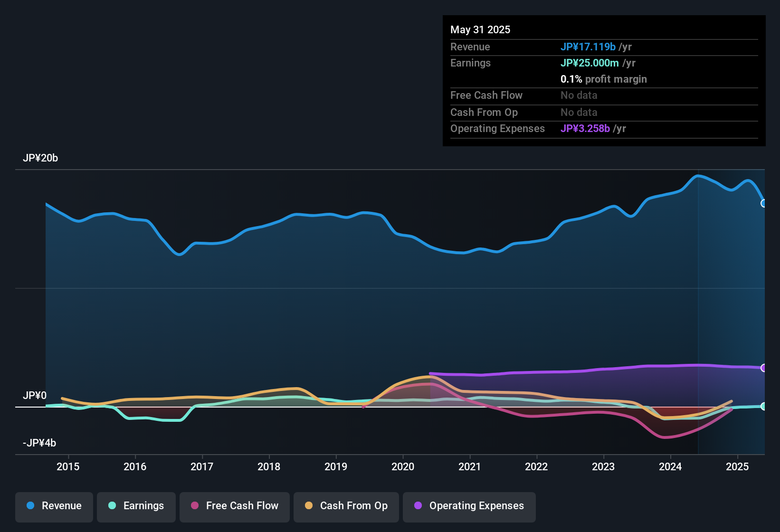Select the 2016 x-axis label
This screenshot has height=532, width=780.
[135, 466]
